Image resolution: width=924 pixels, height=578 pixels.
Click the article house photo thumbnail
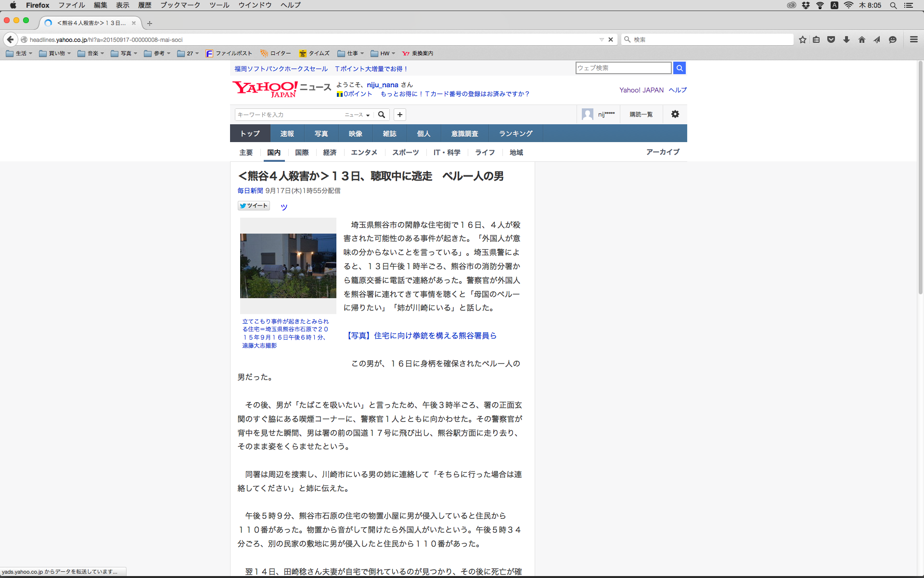pyautogui.click(x=288, y=266)
